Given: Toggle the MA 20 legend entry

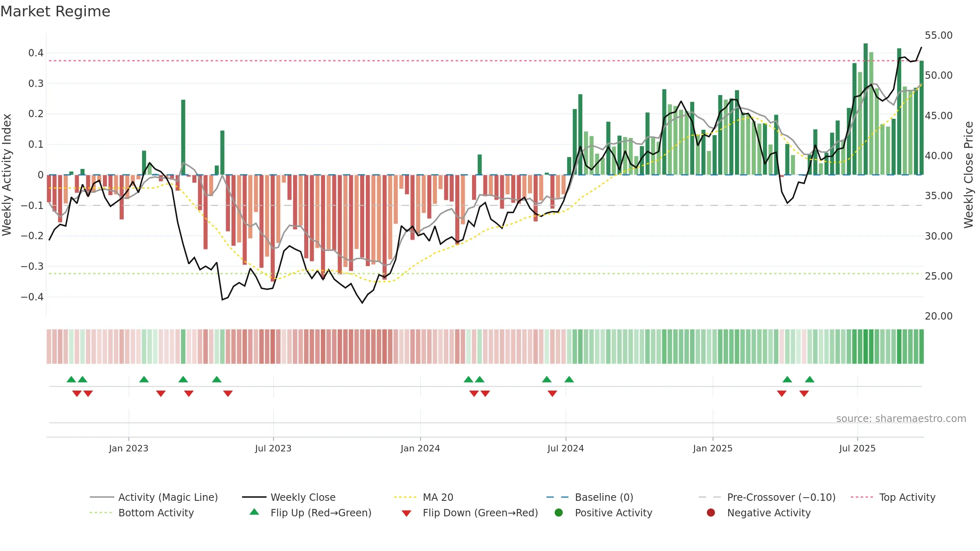Looking at the screenshot, I should pos(423,497).
